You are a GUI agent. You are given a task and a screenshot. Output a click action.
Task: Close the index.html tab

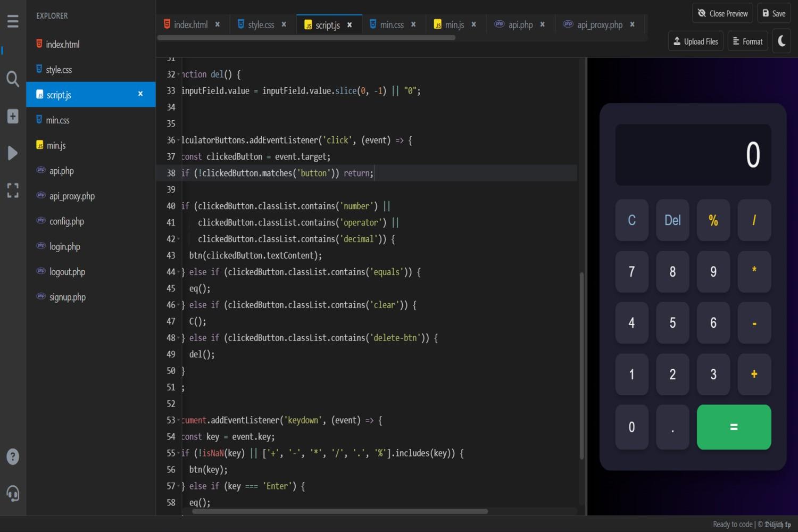(x=218, y=24)
